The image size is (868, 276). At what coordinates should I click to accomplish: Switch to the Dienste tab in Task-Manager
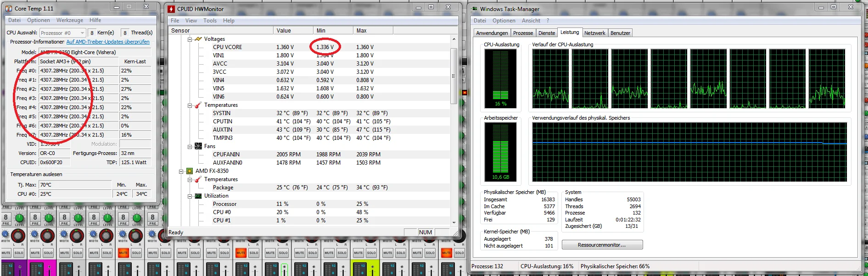coord(547,33)
